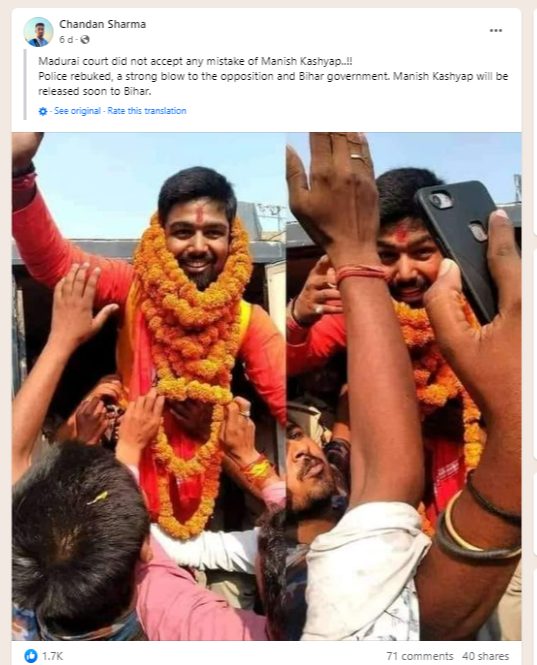Click the blue like reaction icon
The image size is (537, 665).
(31, 656)
